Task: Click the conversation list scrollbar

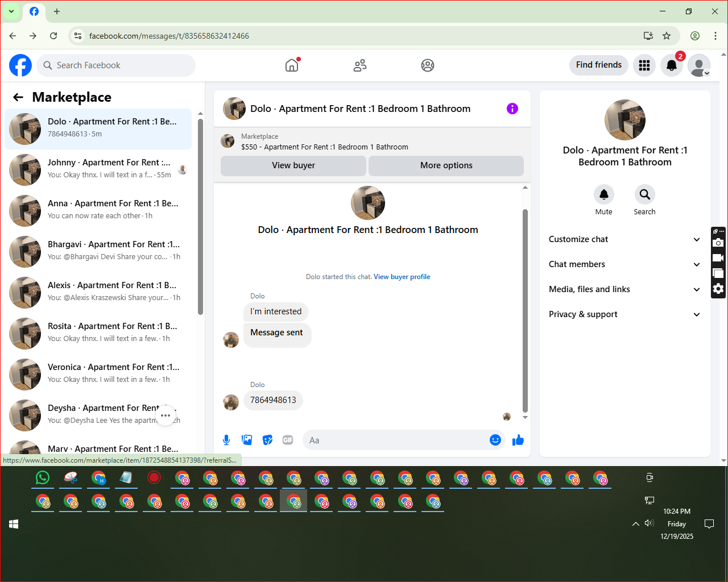Action: coord(200,216)
